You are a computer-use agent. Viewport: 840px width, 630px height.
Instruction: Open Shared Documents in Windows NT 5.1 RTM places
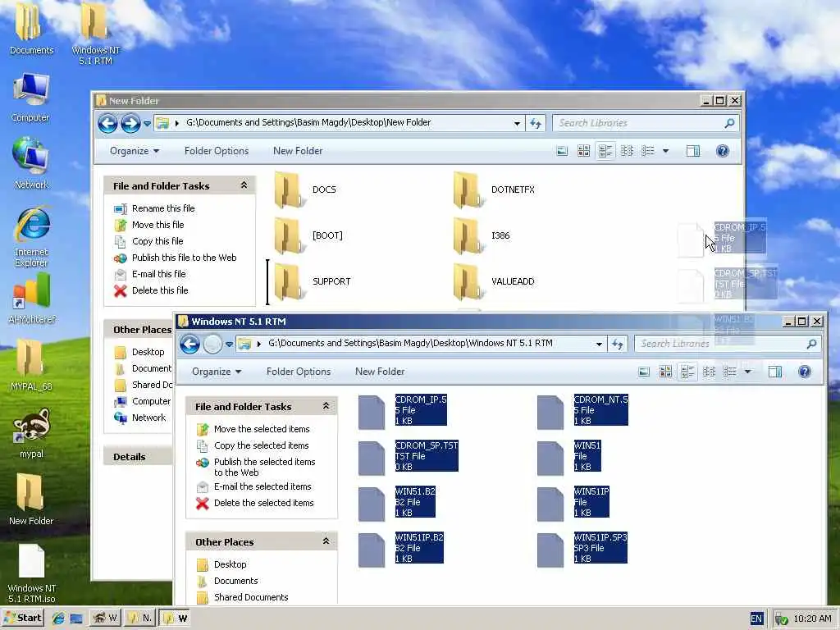coord(251,597)
